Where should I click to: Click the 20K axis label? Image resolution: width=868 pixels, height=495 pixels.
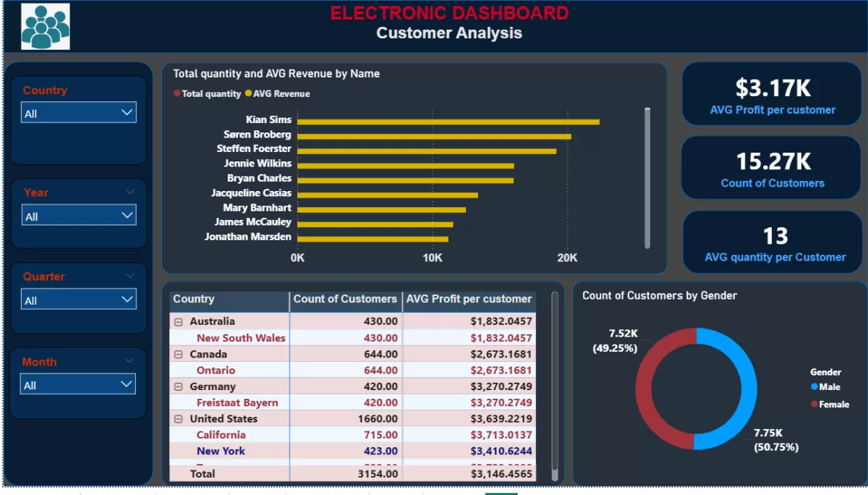click(x=567, y=258)
